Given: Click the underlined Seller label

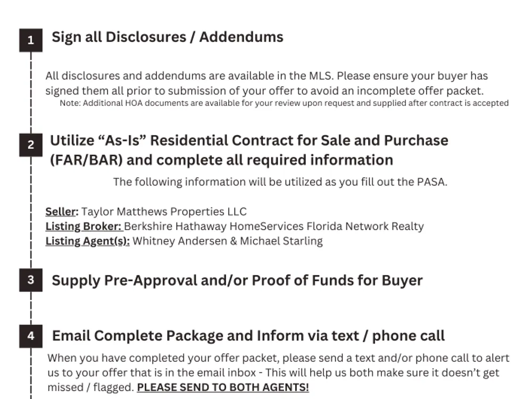Looking at the screenshot, I should 62,212.
